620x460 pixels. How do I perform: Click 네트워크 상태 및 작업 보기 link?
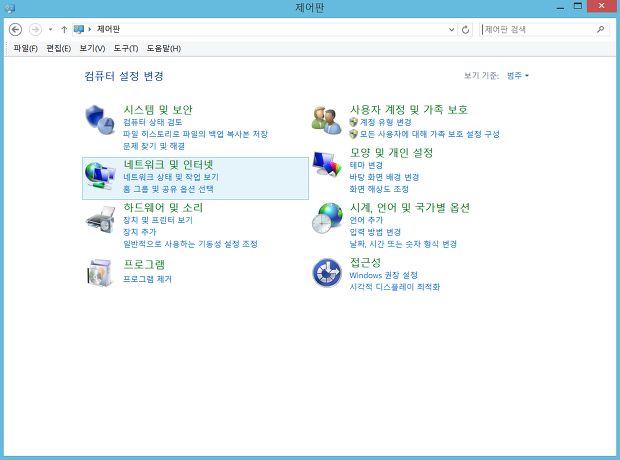tap(171, 177)
